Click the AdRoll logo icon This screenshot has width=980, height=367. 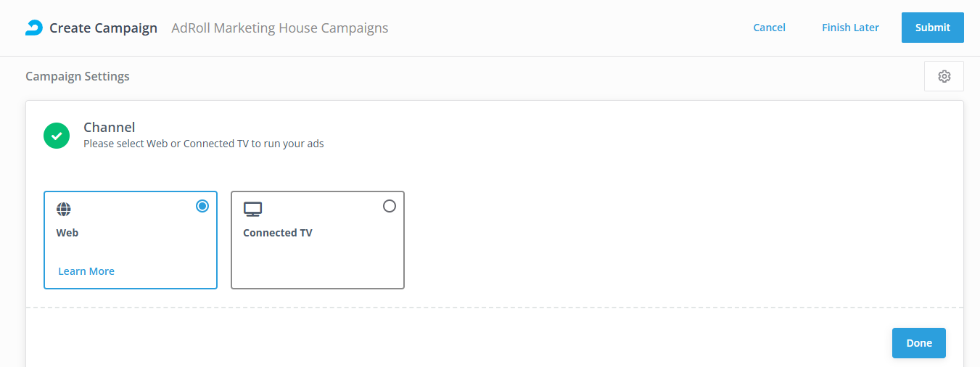tap(34, 28)
